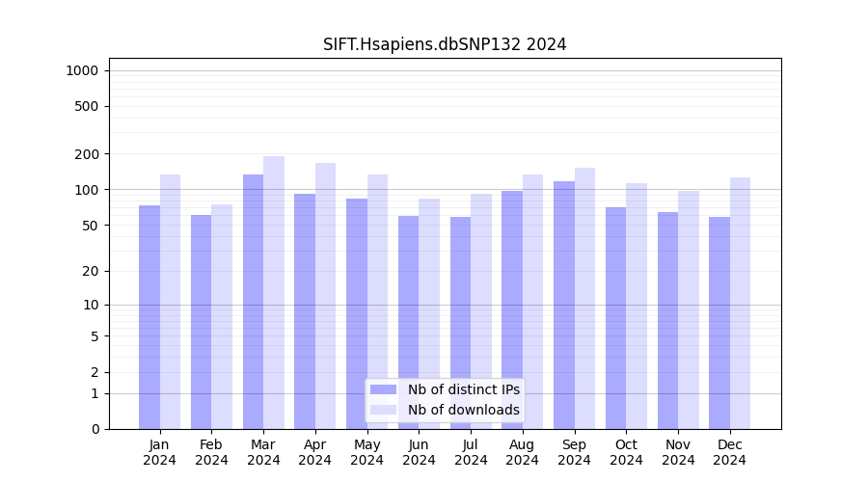Click the September 2024 distinct IPs bar
The image size is (868, 482).
pyautogui.click(x=564, y=305)
